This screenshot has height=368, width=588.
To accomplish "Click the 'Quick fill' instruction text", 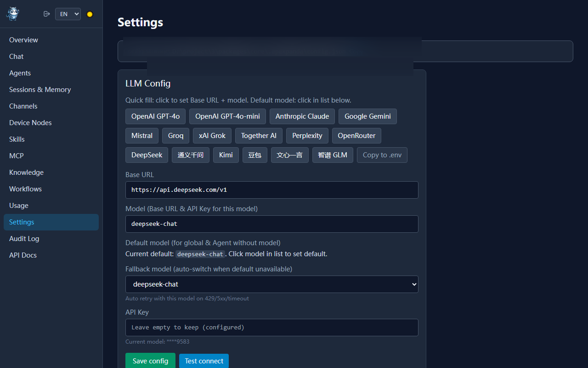I will [x=238, y=100].
